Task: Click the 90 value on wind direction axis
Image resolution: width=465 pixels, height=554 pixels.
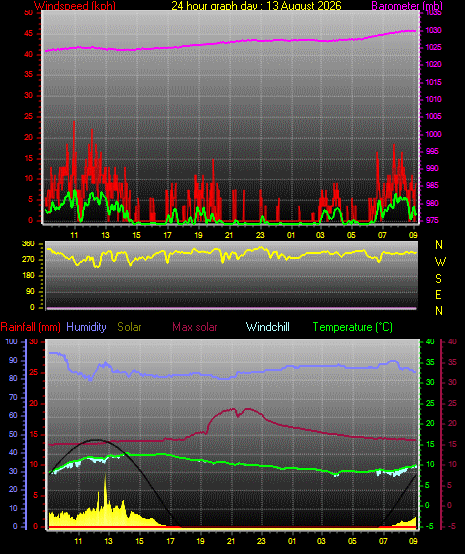Action: (x=30, y=291)
